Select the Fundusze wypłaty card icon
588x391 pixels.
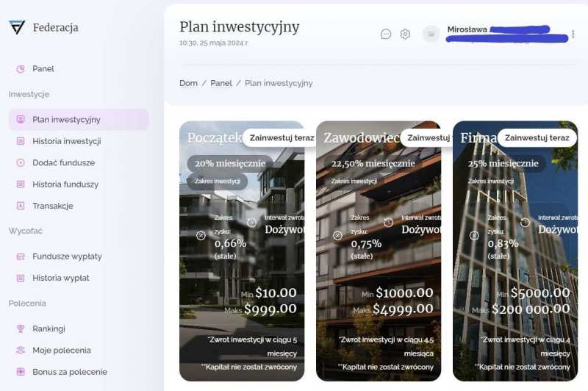click(x=21, y=257)
